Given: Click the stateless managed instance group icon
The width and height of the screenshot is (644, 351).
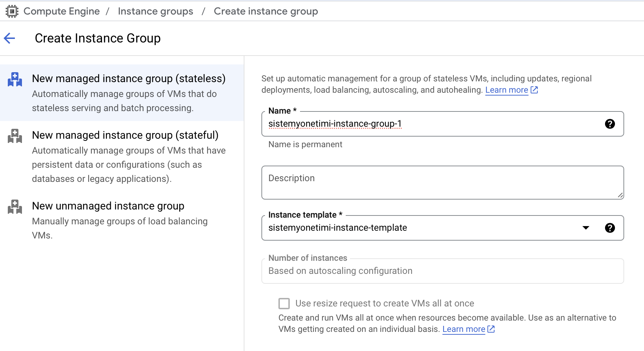Looking at the screenshot, I should [15, 80].
